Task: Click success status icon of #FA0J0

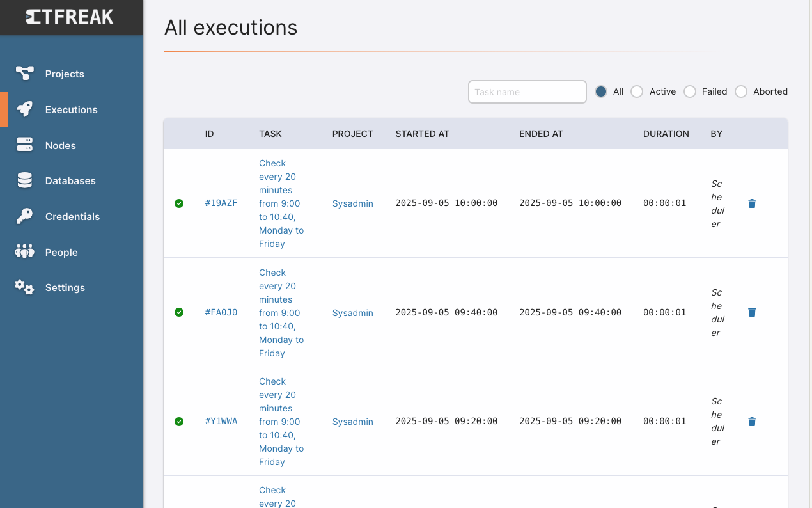Action: (x=179, y=312)
